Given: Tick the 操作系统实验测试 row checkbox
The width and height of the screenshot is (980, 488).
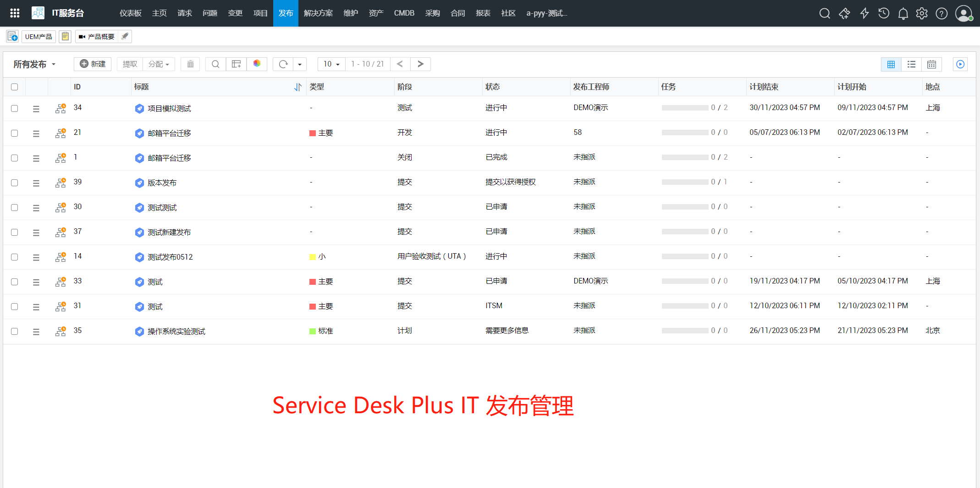Looking at the screenshot, I should click(15, 332).
